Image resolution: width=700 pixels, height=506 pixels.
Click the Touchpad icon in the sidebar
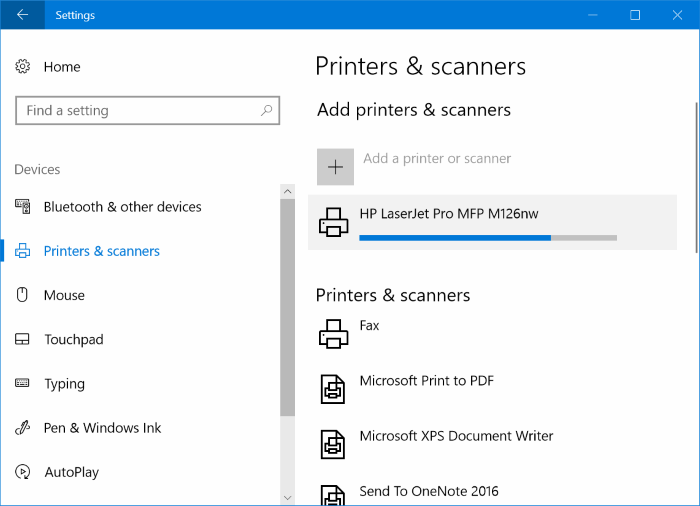click(x=22, y=339)
